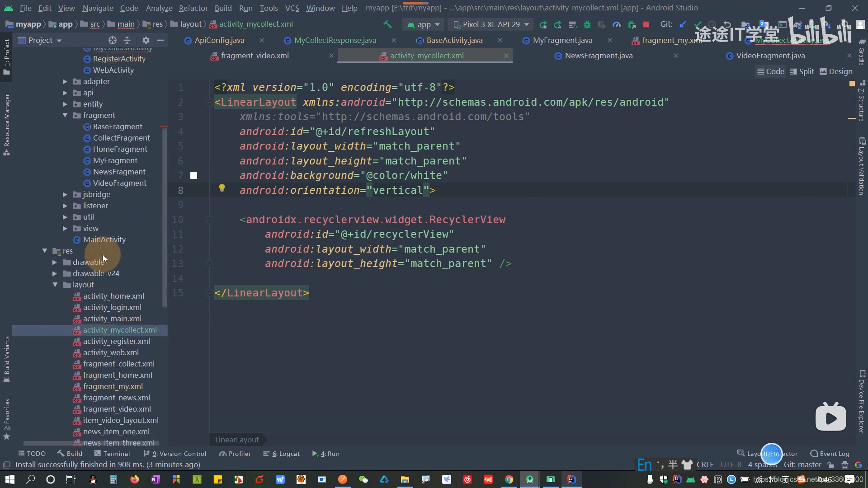This screenshot has width=868, height=488.
Task: Open the MyCollectResponse.java tab
Action: point(335,40)
